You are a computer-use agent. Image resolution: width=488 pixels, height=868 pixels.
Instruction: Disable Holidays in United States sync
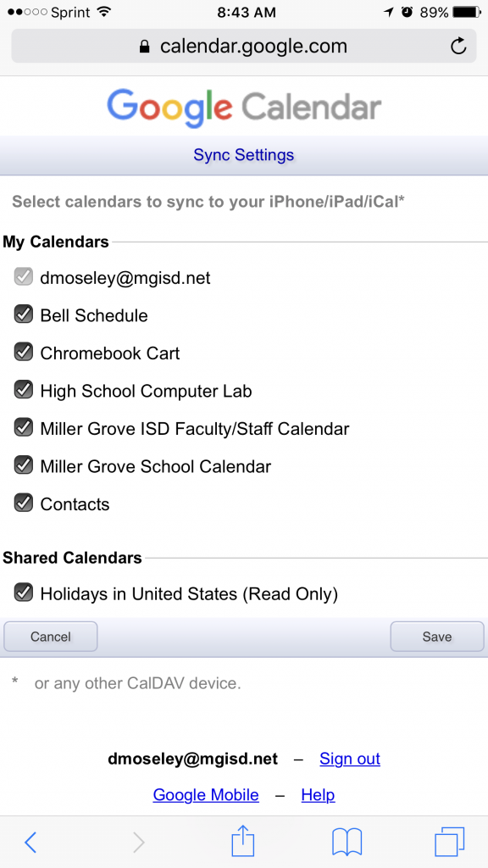click(23, 593)
